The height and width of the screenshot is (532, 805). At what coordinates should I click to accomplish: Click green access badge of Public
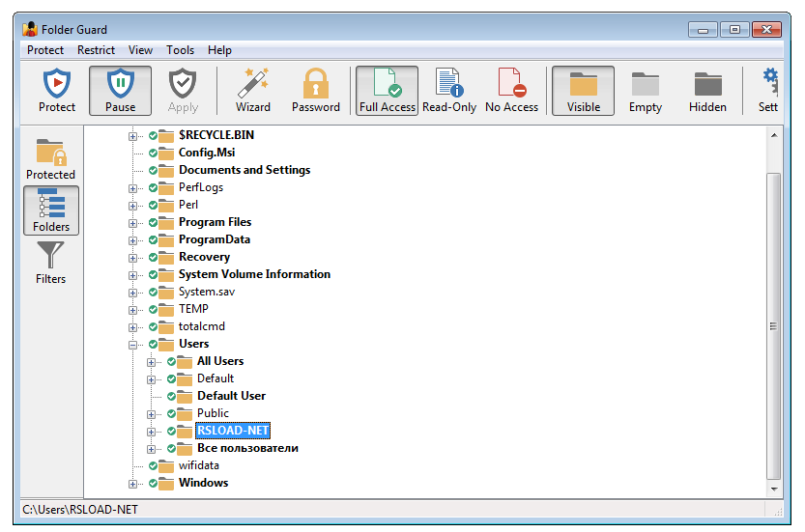171,413
